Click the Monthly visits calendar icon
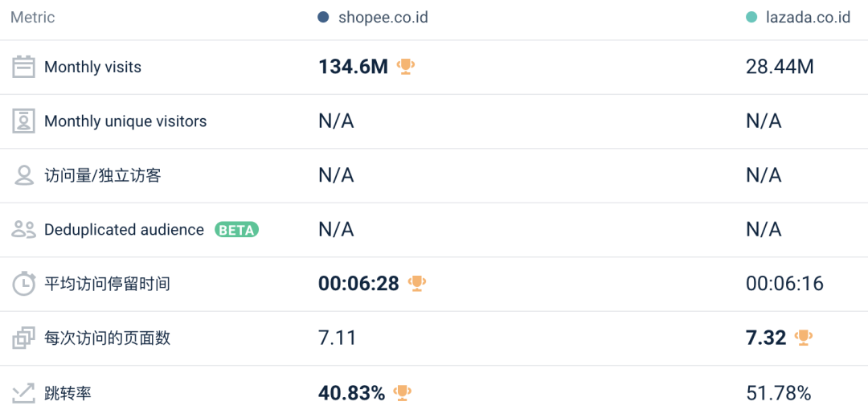 (23, 67)
